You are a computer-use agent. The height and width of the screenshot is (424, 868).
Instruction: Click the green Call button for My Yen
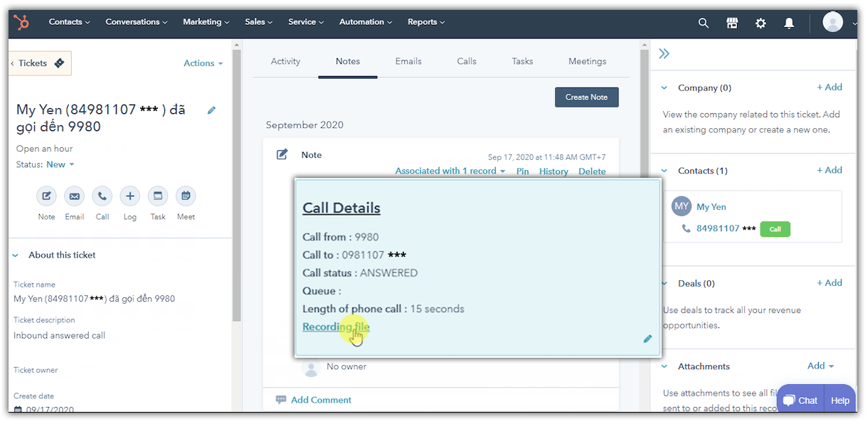coord(775,229)
